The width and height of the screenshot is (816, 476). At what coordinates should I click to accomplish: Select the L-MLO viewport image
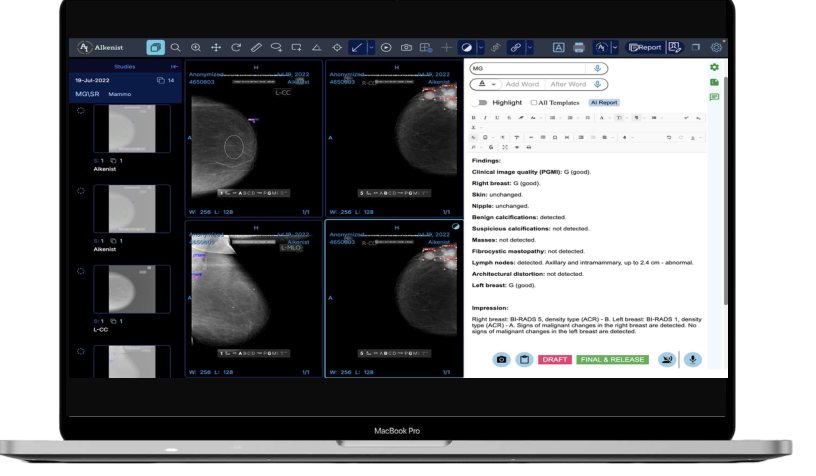click(254, 299)
